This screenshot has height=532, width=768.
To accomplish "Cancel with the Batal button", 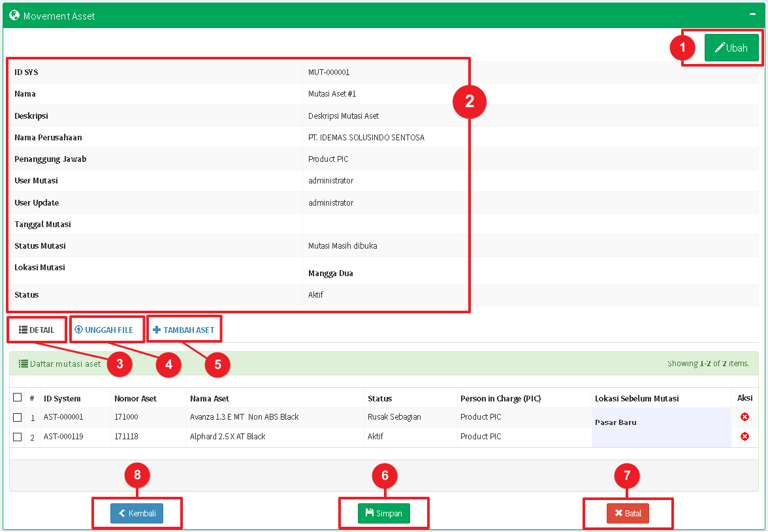I will [628, 513].
